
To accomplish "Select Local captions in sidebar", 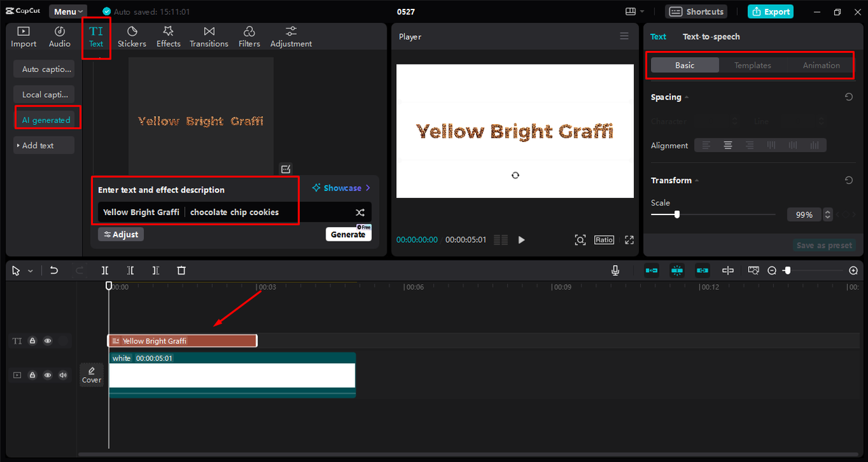I will [x=44, y=95].
